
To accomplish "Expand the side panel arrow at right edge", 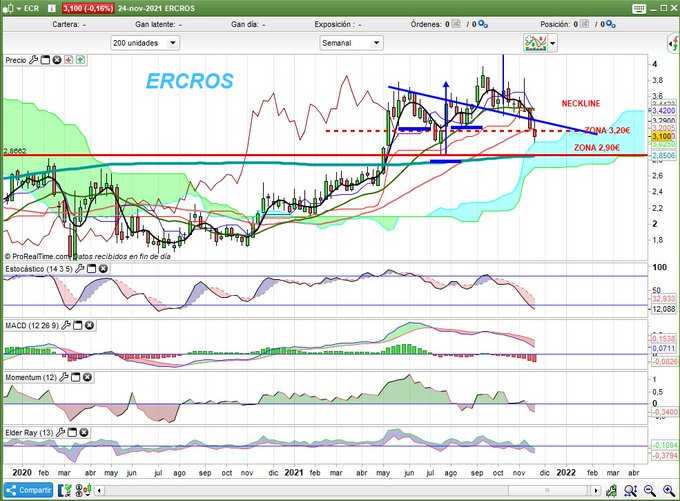I will (673, 43).
